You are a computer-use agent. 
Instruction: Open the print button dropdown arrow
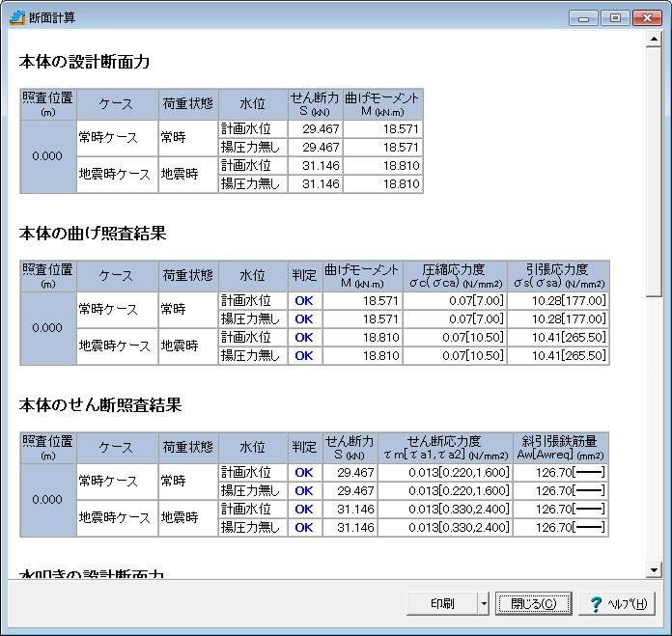click(484, 603)
